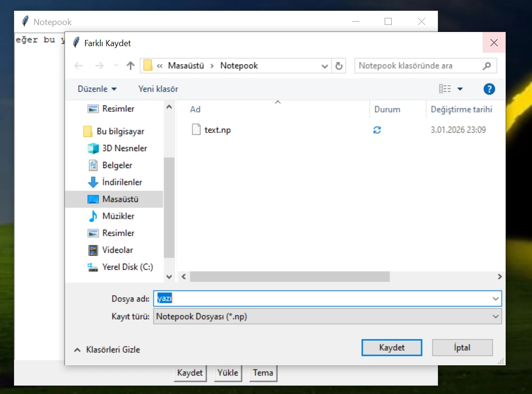Click the Dosya adı text field
The width and height of the screenshot is (532, 394).
[325, 298]
